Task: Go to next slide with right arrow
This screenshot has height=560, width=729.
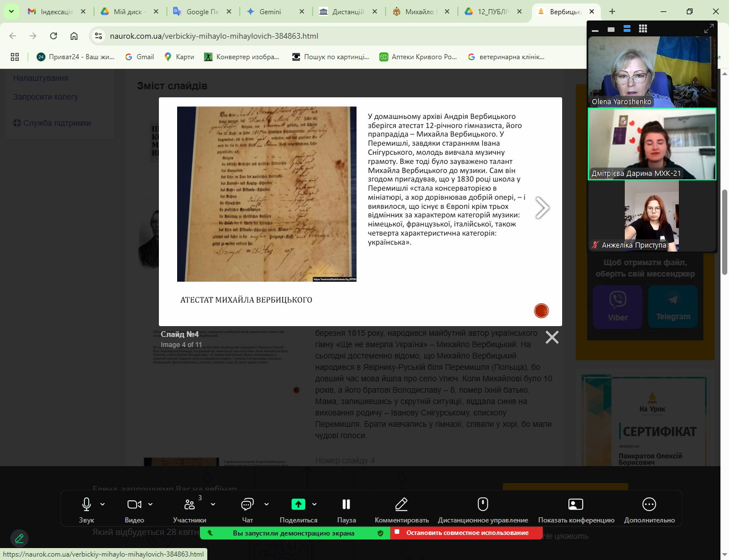Action: pos(542,208)
